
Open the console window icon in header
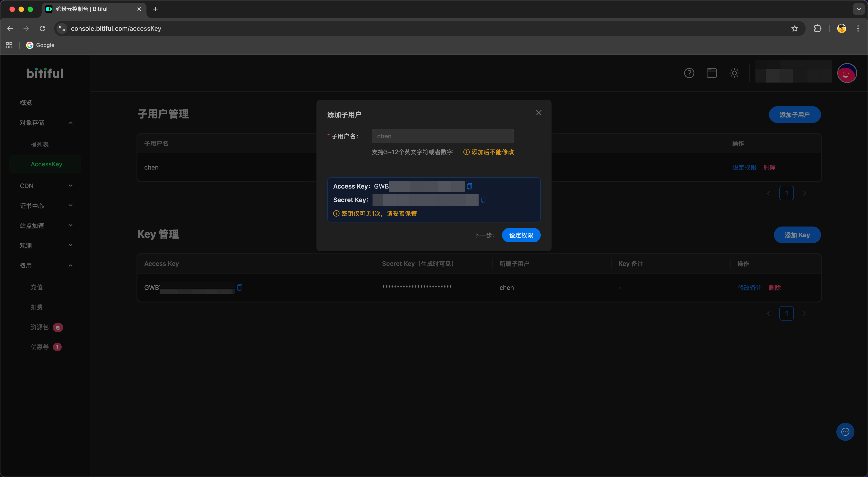click(712, 73)
